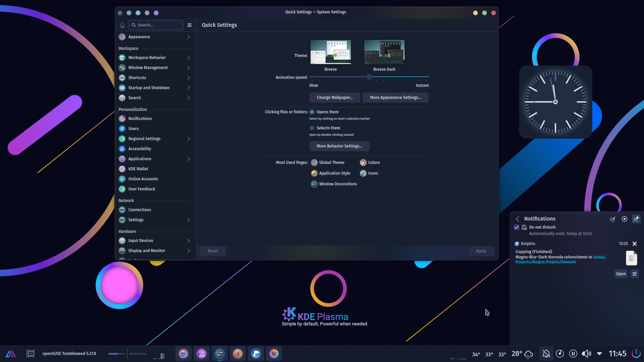Launch Firefox from the taskbar

pyautogui.click(x=238, y=354)
